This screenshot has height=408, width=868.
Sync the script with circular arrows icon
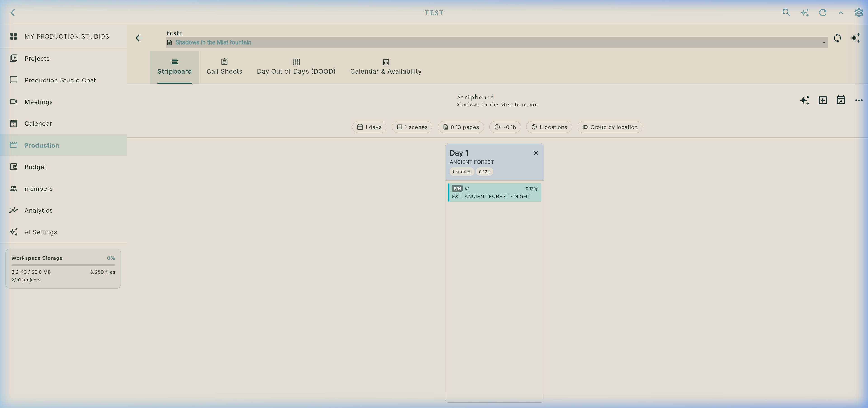click(837, 38)
